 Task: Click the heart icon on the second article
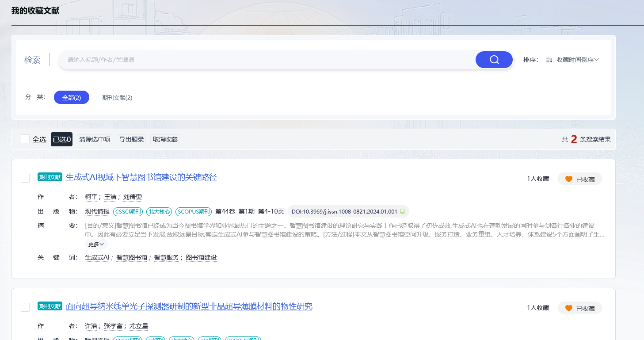click(570, 308)
